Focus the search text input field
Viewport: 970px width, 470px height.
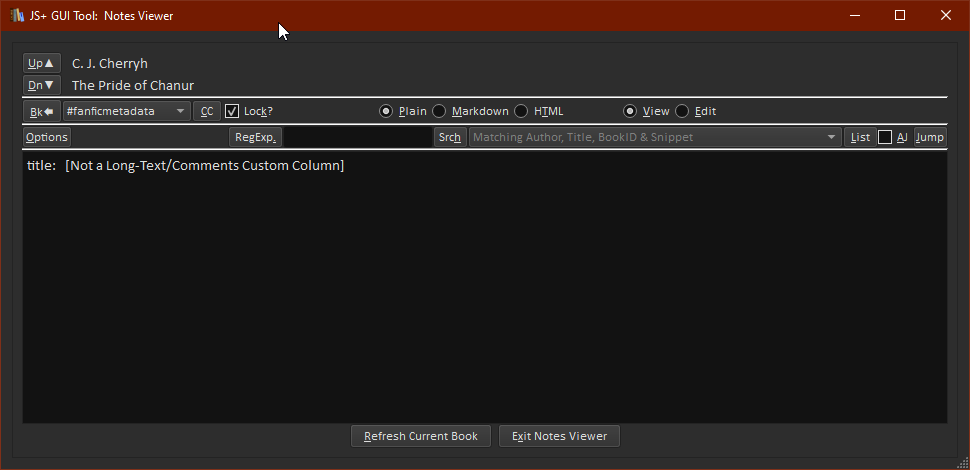pyautogui.click(x=358, y=137)
